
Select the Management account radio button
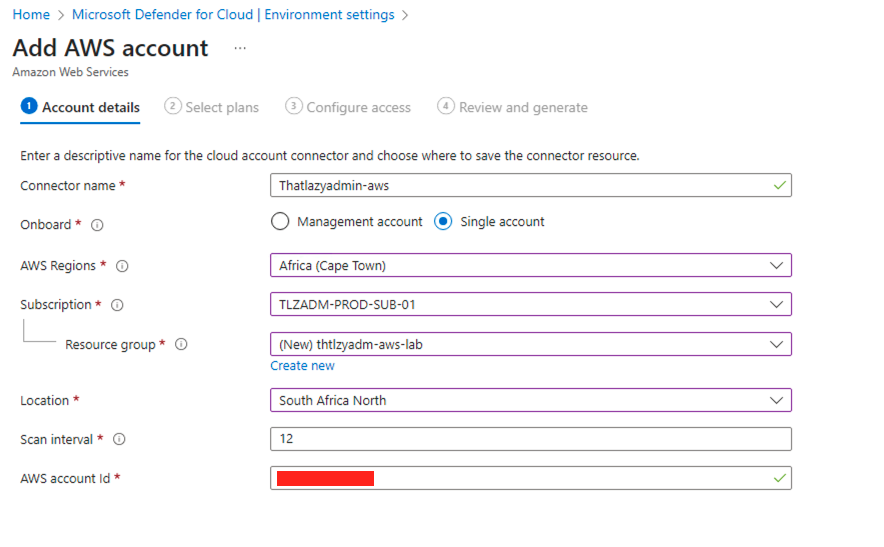tap(281, 222)
